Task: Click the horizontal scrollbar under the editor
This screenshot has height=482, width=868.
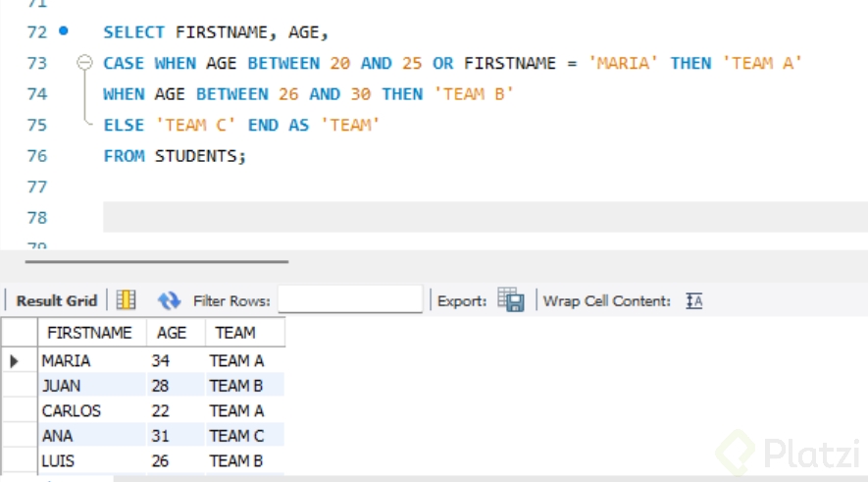Action: click(x=157, y=262)
